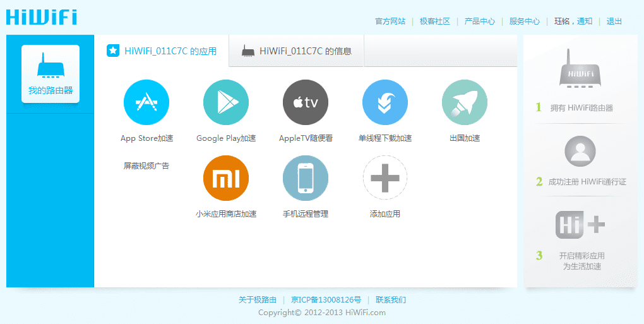Viewport: 644px width, 324px height.
Task: Click the HiWiFi logo
Action: click(42, 17)
